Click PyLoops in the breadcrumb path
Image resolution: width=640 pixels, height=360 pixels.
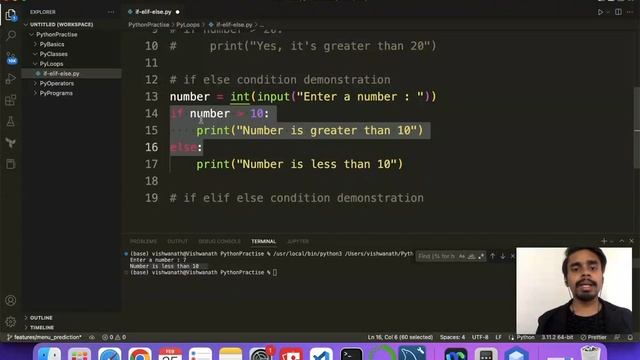188,25
